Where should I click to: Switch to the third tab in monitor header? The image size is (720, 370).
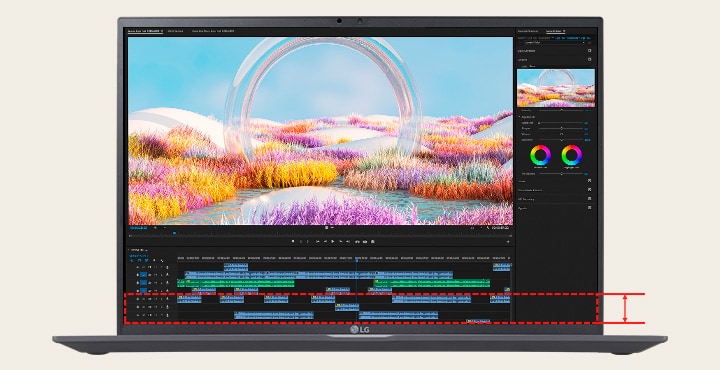213,31
